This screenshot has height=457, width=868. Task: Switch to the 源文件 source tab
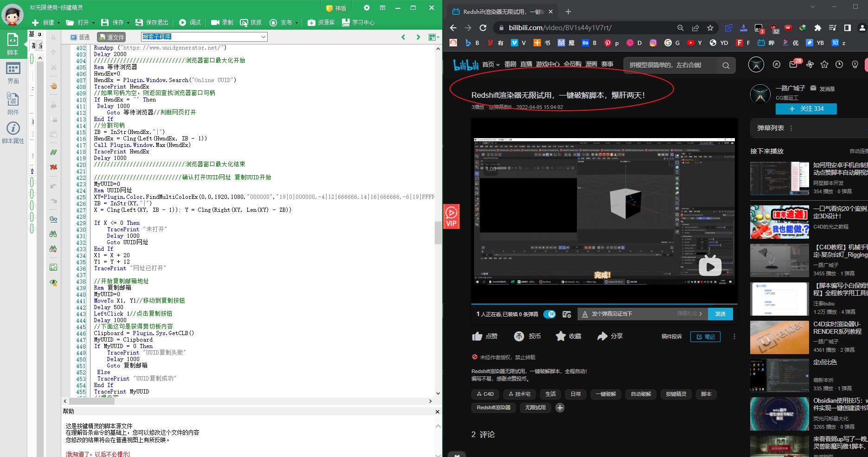tap(111, 37)
